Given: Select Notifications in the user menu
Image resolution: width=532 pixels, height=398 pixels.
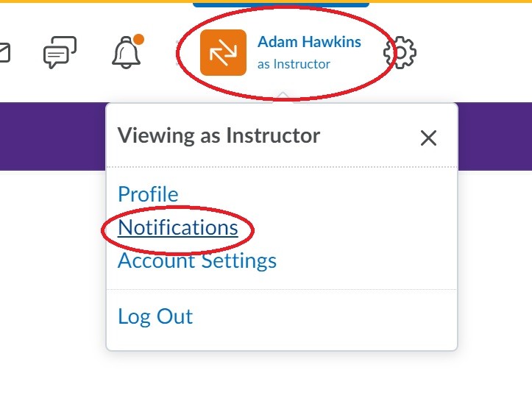Looking at the screenshot, I should click(178, 227).
